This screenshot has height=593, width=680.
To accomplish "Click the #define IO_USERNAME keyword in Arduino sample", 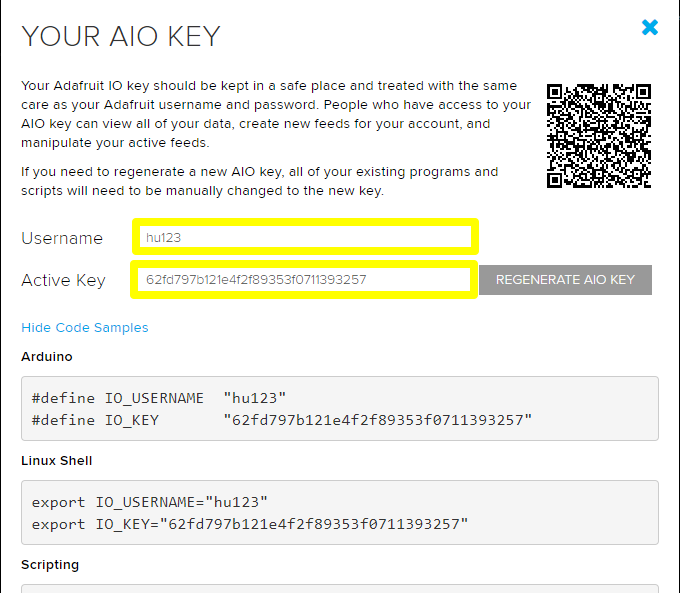I will (x=117, y=398).
